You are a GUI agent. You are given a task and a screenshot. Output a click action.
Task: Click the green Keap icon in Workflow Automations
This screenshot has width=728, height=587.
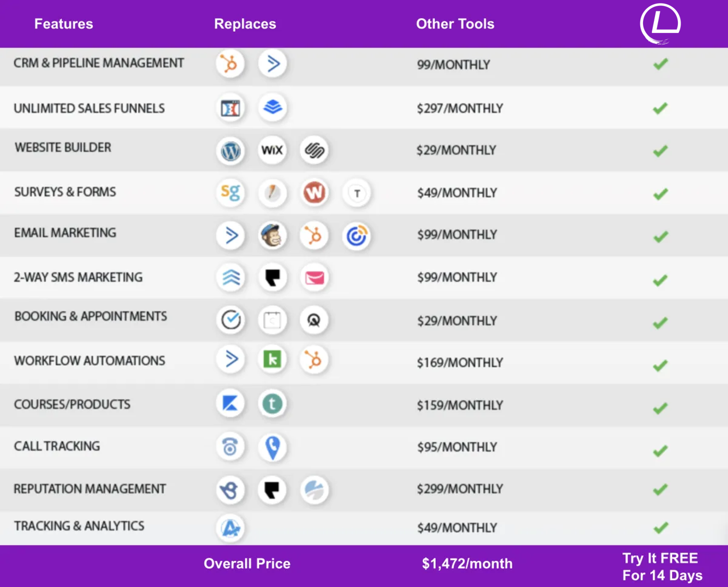272,360
